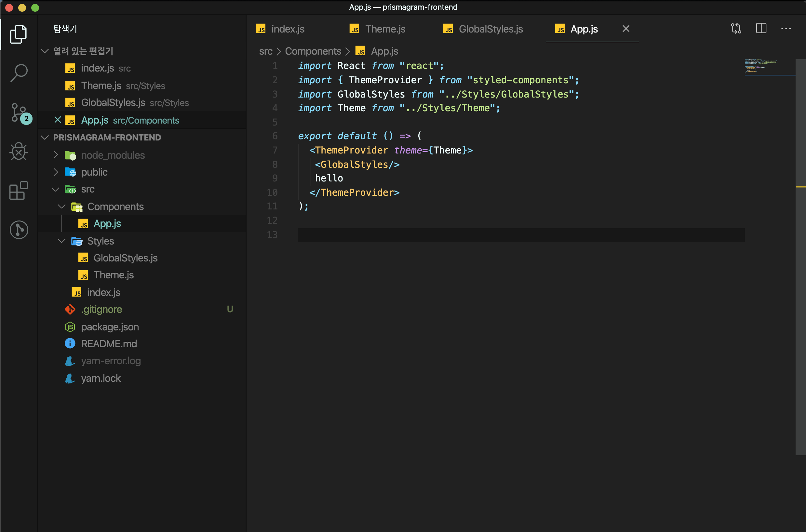This screenshot has height=532, width=806.
Task: Open index.js src in open editors
Action: 142,69
